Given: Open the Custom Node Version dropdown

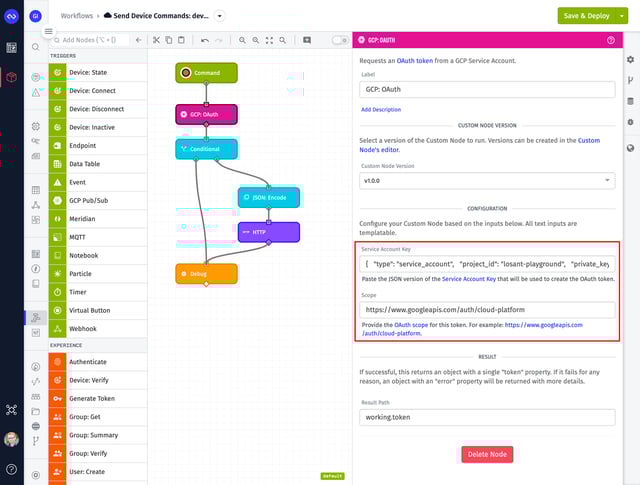Looking at the screenshot, I should pyautogui.click(x=487, y=180).
